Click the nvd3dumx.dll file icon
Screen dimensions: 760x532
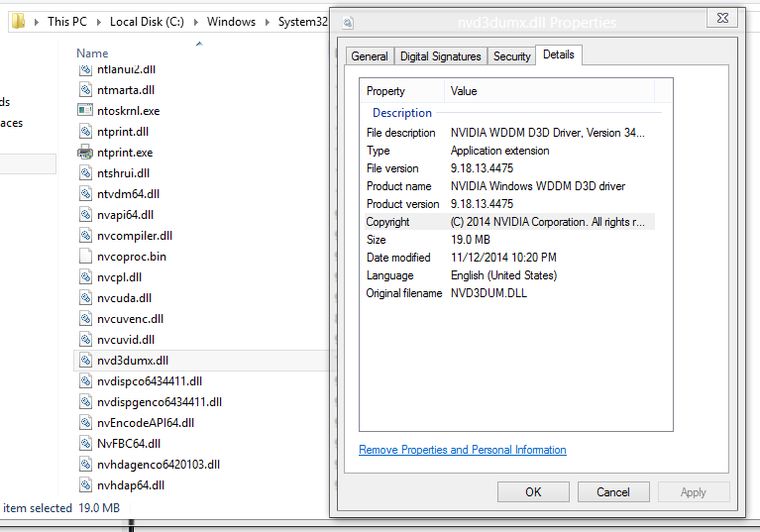[85, 361]
